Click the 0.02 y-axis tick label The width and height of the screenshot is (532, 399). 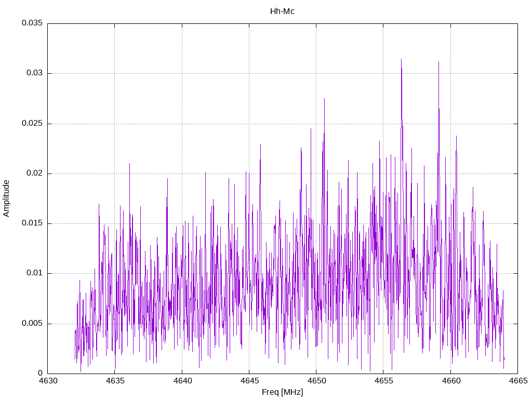click(34, 174)
